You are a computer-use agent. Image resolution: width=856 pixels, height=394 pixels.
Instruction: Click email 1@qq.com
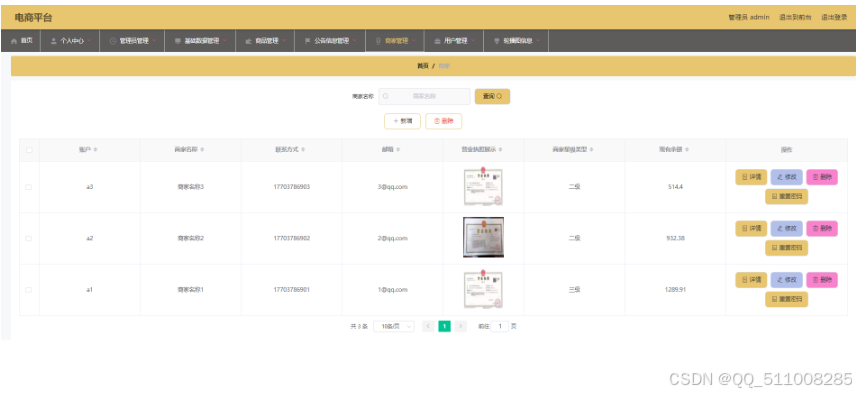pos(393,290)
